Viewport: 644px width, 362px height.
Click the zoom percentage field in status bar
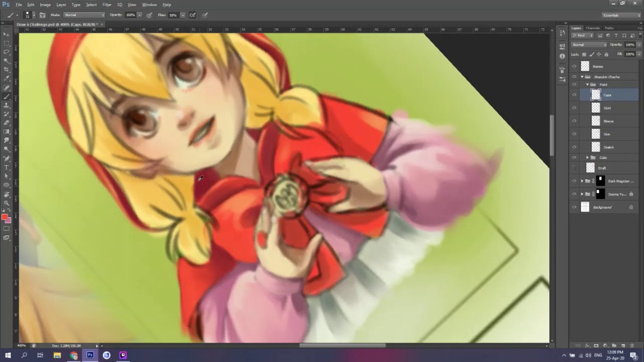pos(22,345)
